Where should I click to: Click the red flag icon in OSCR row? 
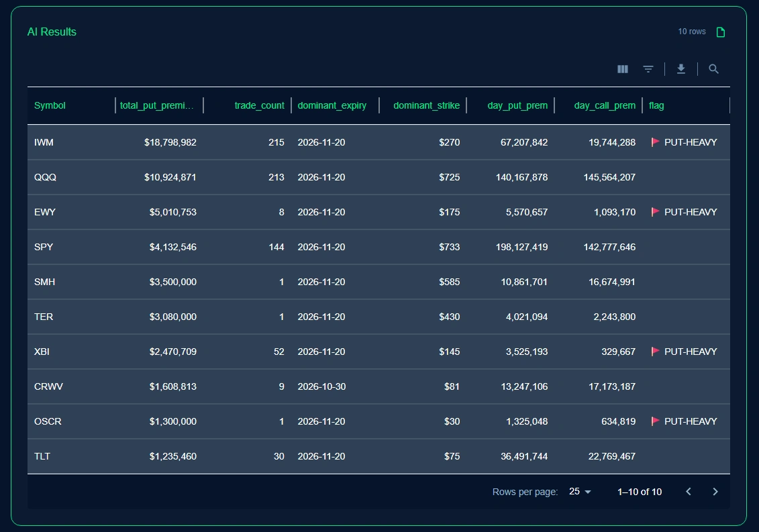pos(655,421)
